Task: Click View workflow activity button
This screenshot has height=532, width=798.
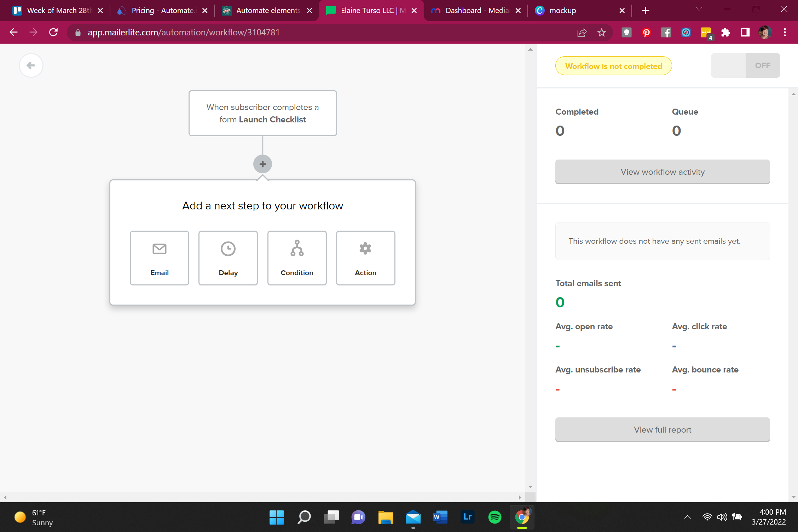Action: coord(662,172)
